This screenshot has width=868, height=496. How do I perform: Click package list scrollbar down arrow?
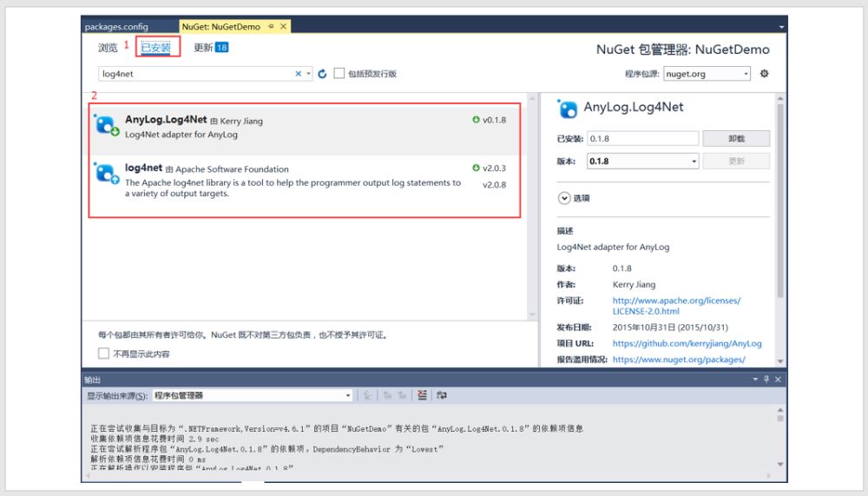pyautogui.click(x=532, y=314)
